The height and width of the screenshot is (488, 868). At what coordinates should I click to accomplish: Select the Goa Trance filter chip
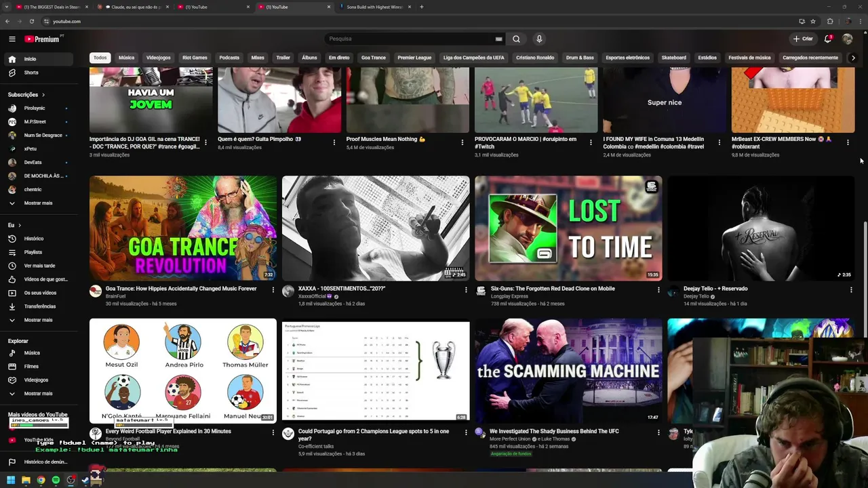tap(374, 58)
